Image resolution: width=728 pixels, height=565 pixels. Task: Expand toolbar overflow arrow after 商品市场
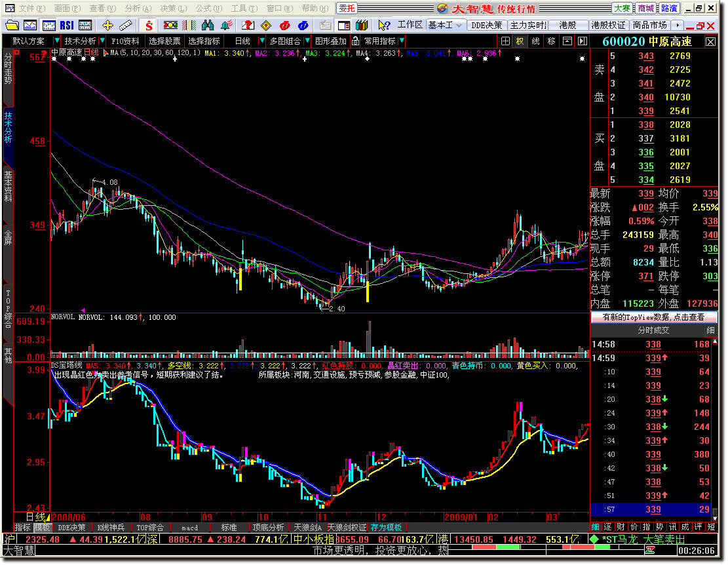[678, 25]
